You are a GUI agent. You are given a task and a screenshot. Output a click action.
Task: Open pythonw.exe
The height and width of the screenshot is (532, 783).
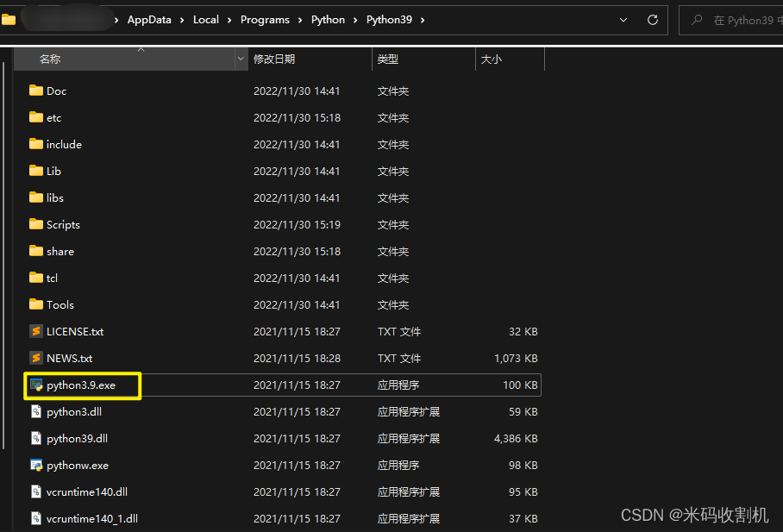[74, 465]
